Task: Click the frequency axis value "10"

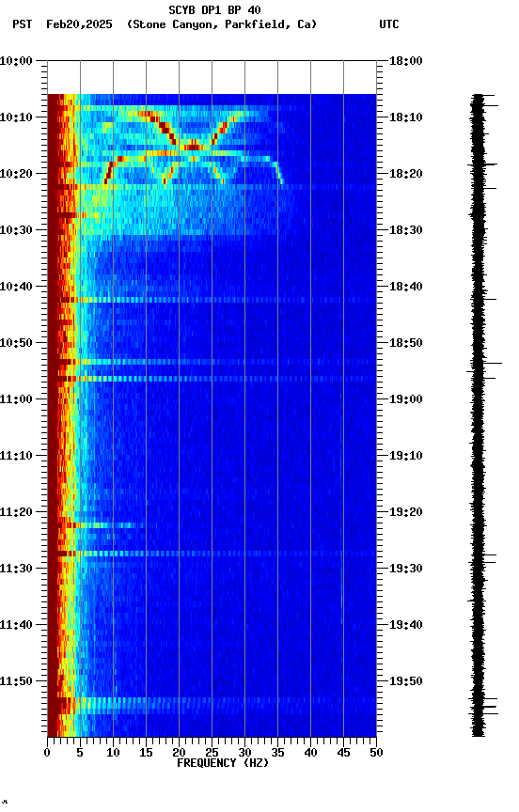Action: click(x=113, y=753)
